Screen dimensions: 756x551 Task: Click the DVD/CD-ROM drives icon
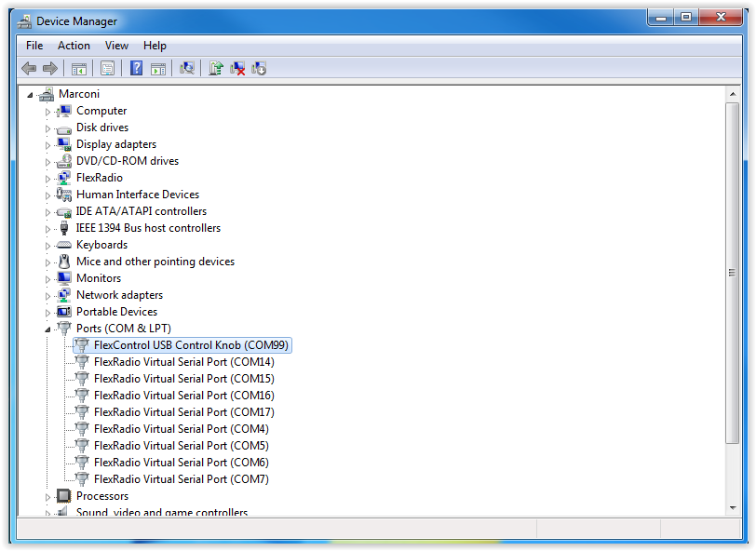tap(63, 161)
